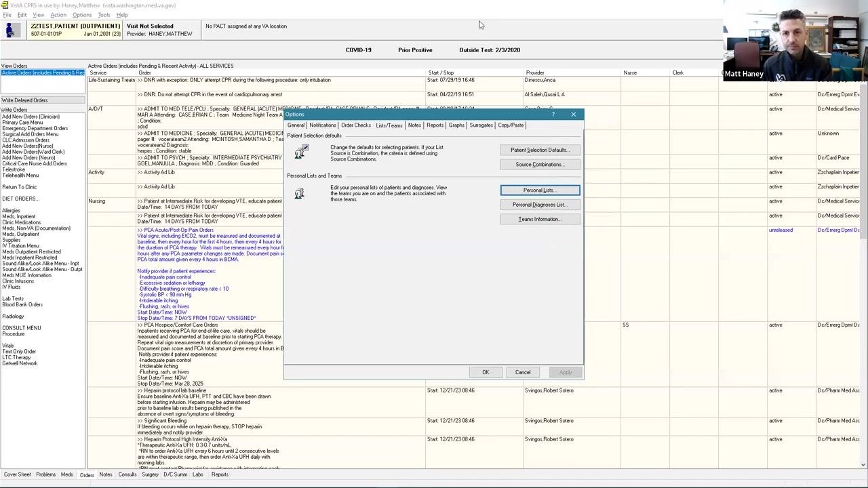Open the Help menu in menu bar
The width and height of the screenshot is (868, 488).
click(x=122, y=15)
